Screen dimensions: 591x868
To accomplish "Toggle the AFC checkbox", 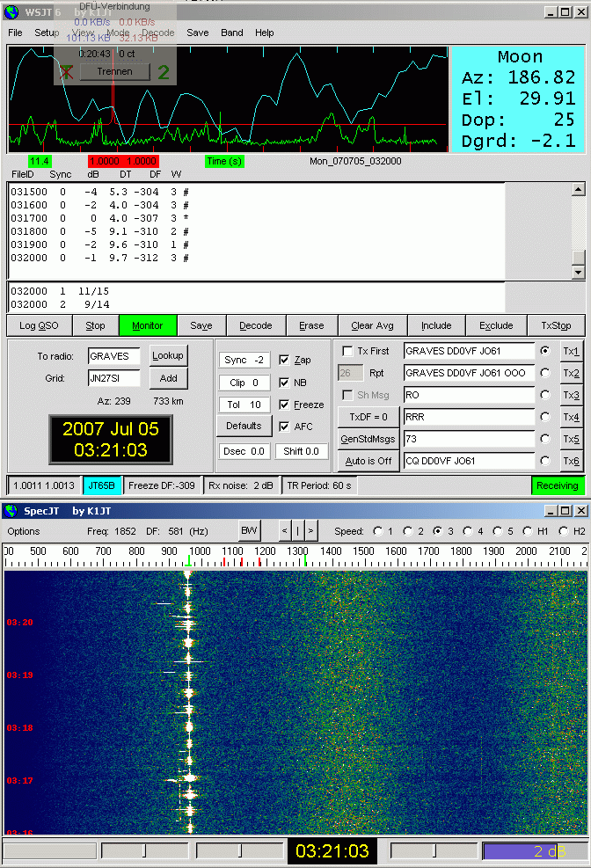I will [x=284, y=427].
